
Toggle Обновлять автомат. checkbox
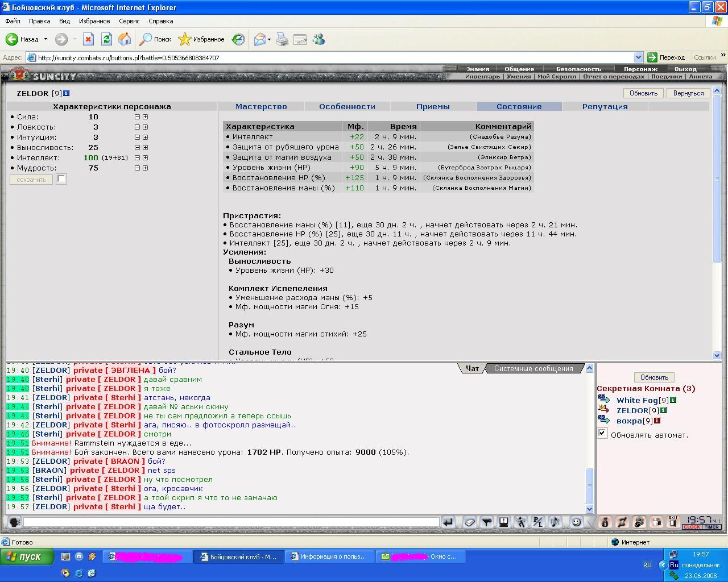click(x=602, y=434)
